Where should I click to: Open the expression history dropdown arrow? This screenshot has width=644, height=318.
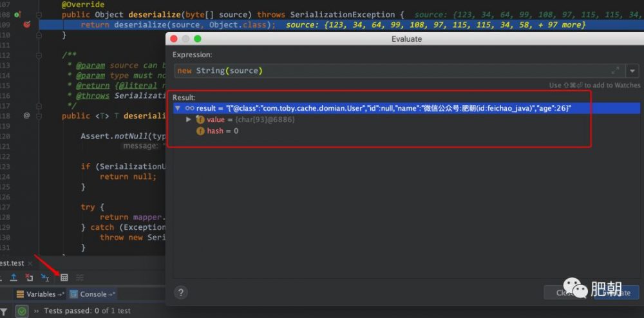[632, 71]
